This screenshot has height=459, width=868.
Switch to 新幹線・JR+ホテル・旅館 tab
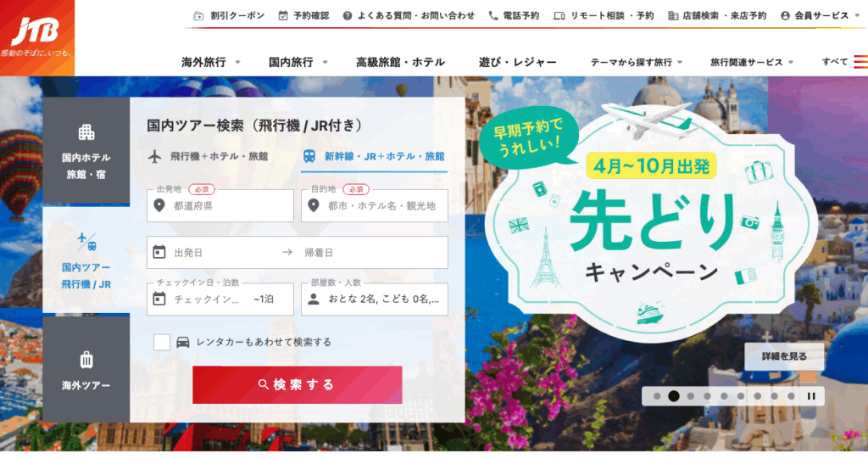374,157
